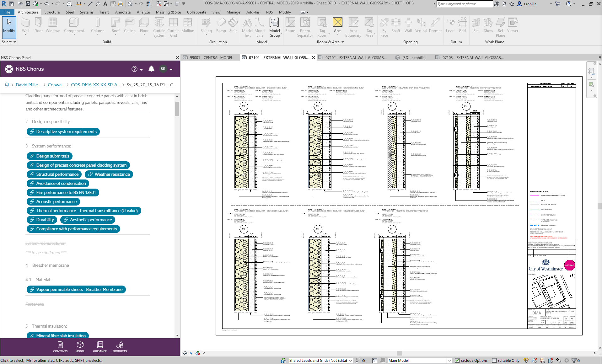
Task: Select the Wall tool in ribbon
Action: 25,25
